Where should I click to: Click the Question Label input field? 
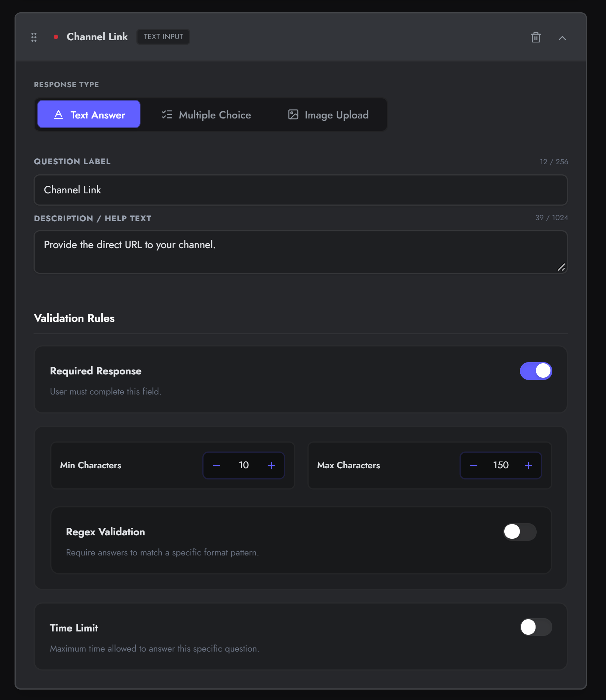coord(300,190)
